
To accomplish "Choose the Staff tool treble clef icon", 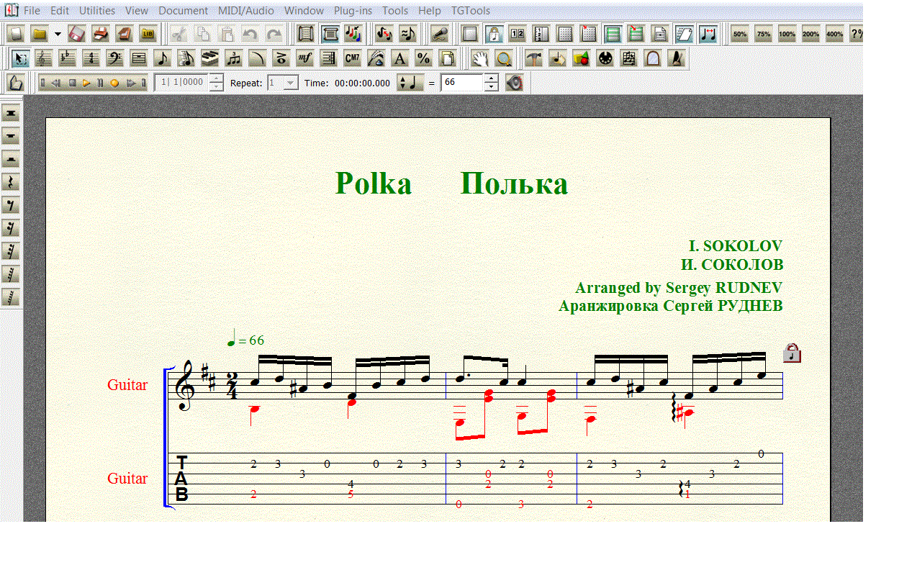I will coord(43,58).
